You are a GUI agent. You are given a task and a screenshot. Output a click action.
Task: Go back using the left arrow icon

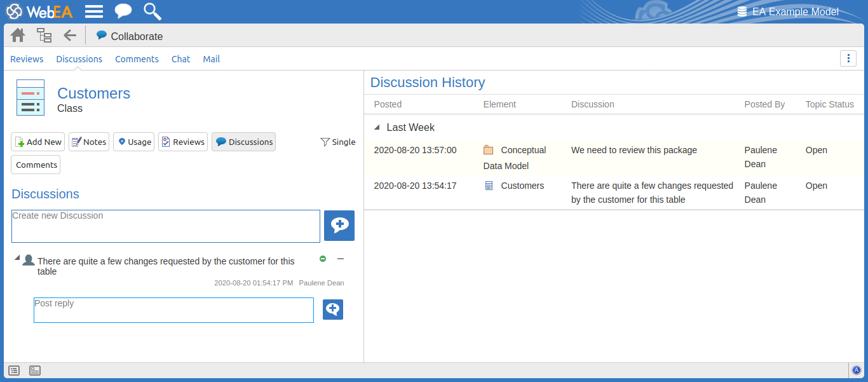tap(70, 36)
